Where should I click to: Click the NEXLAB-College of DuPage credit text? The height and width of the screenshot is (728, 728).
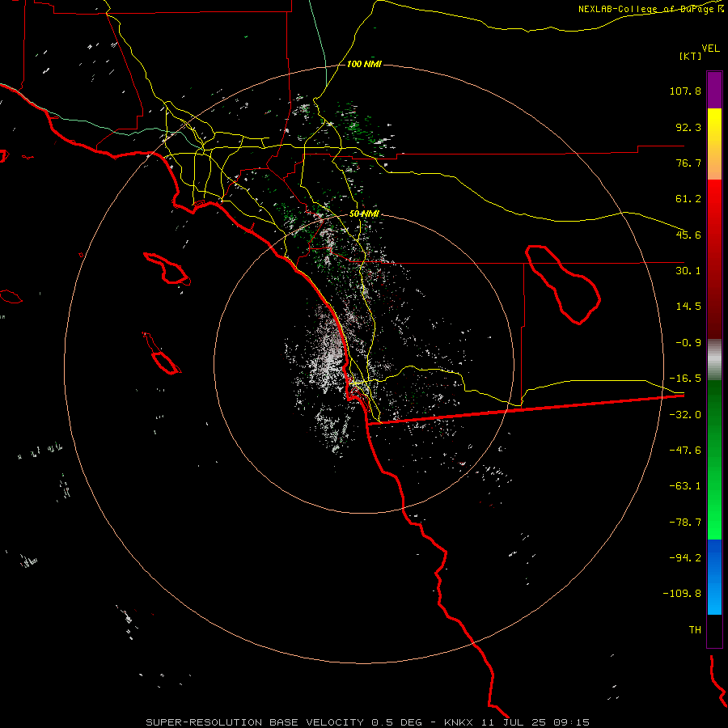(650, 9)
